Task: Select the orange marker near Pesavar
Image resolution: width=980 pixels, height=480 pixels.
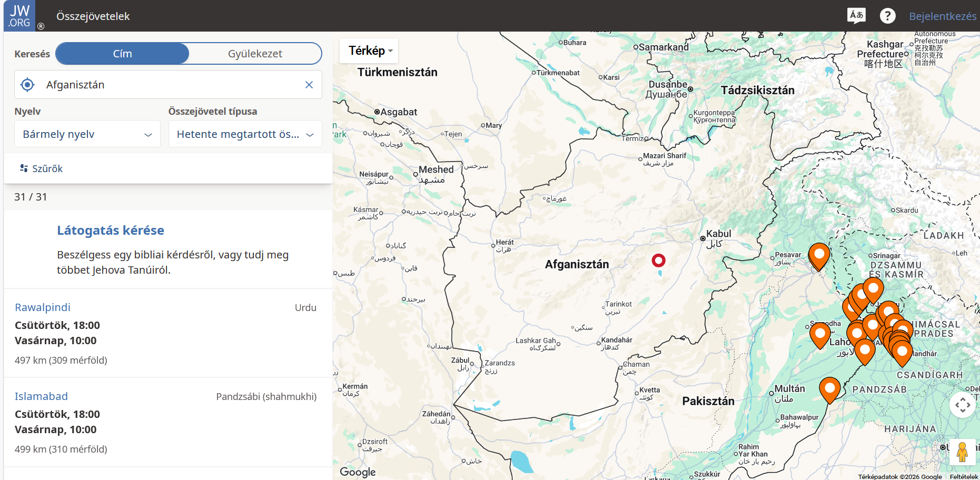Action: 819,256
